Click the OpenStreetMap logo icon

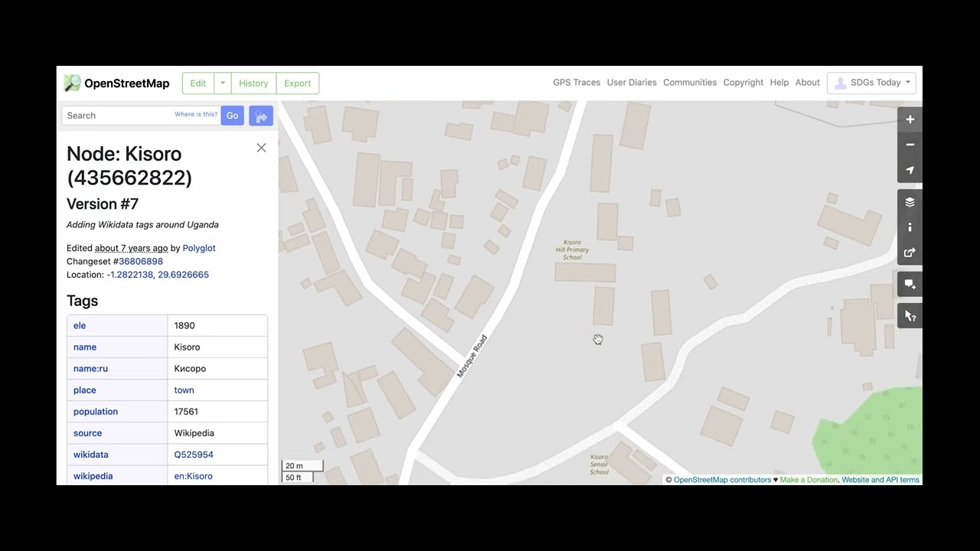pos(72,83)
